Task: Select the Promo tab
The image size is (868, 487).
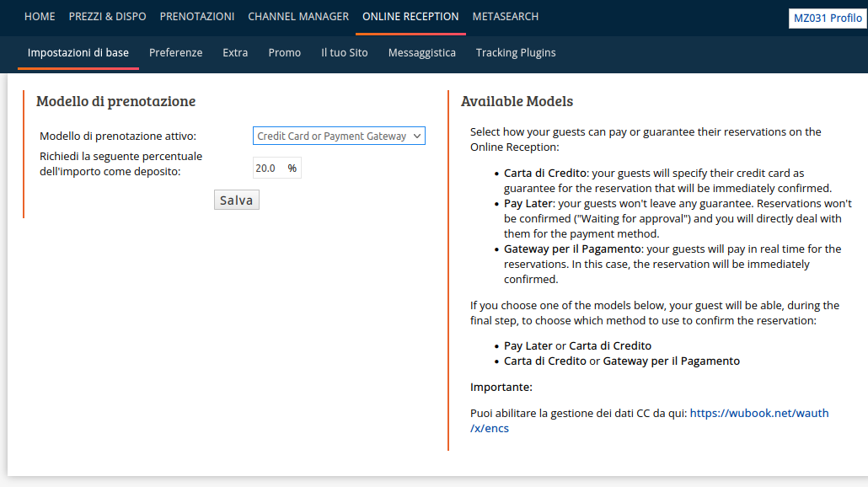Action: pos(285,53)
